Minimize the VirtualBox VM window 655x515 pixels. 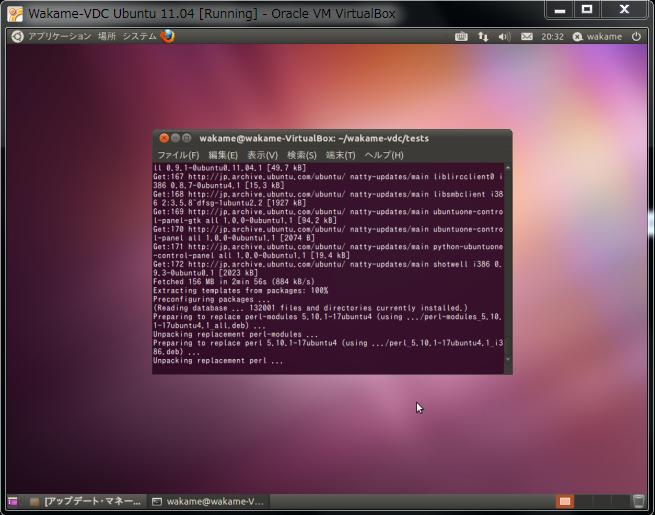560,10
